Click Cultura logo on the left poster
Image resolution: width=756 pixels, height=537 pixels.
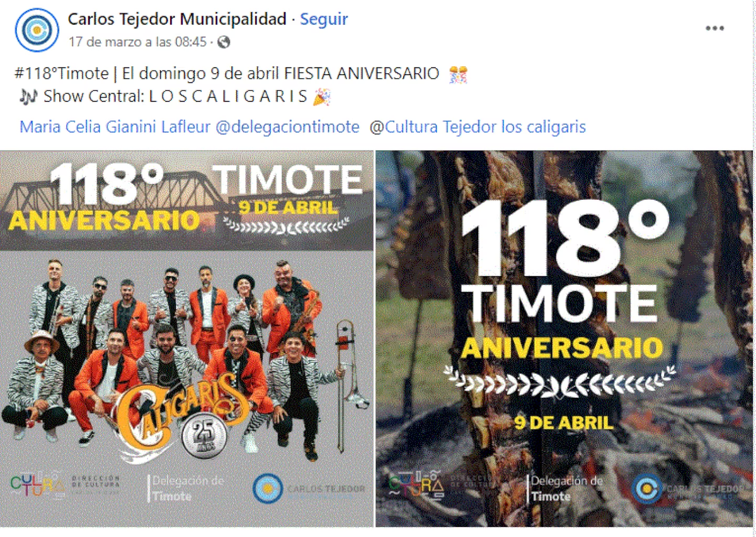point(38,486)
